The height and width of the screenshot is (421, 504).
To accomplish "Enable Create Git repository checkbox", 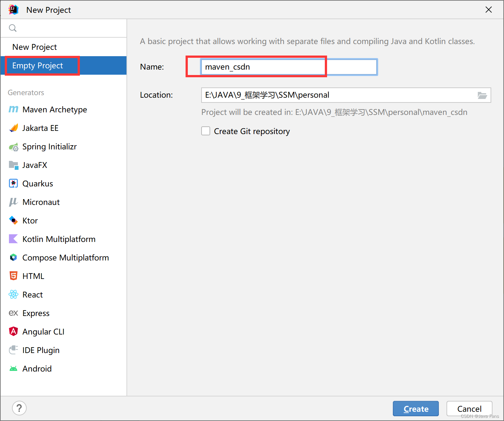I will (x=206, y=131).
